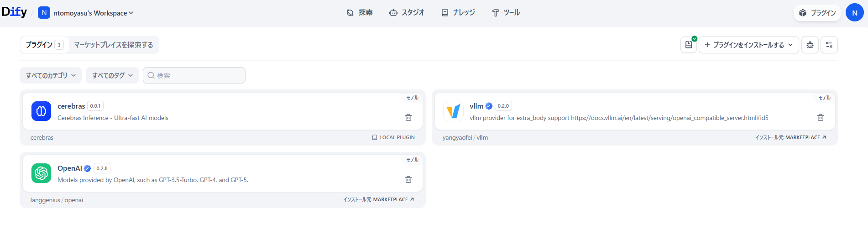Open the plugin install tasks icon

[x=688, y=45]
